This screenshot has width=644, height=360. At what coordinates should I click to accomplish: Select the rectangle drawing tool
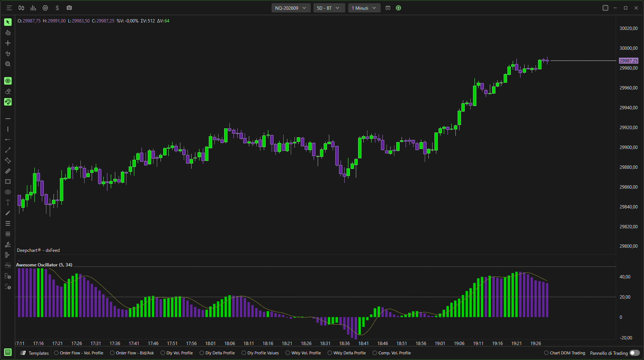pyautogui.click(x=8, y=181)
